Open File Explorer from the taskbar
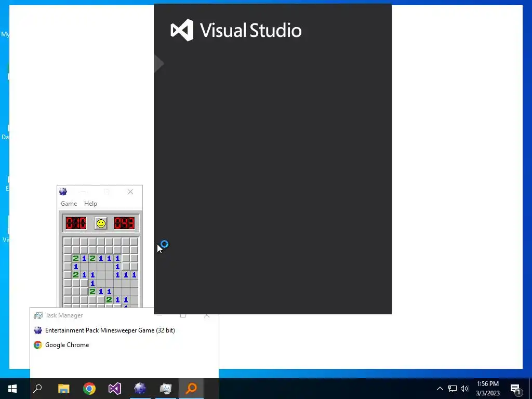532x399 pixels. tap(64, 389)
